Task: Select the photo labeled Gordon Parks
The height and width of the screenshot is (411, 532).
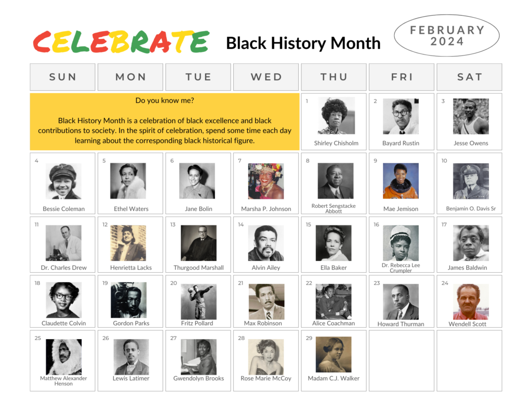Action: point(131,301)
